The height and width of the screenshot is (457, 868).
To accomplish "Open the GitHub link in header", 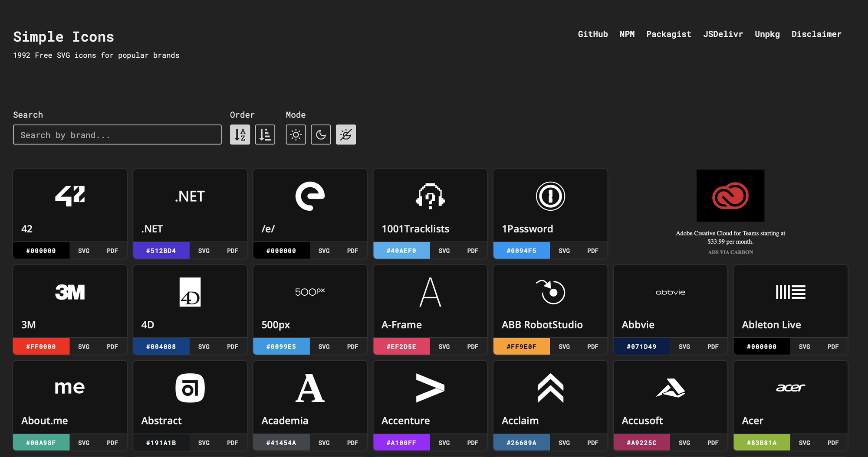I will (593, 34).
